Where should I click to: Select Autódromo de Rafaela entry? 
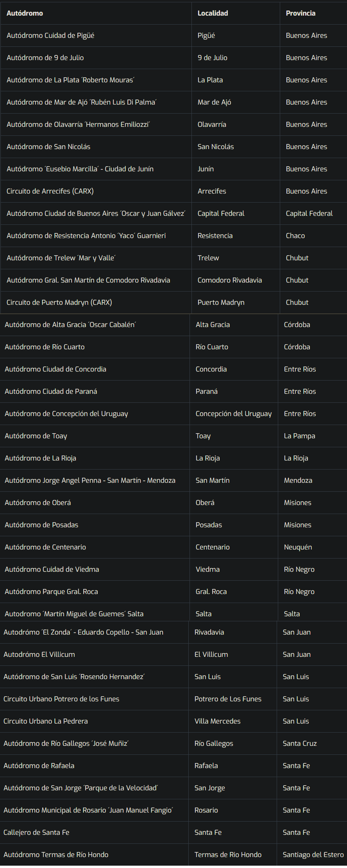pos(39,766)
